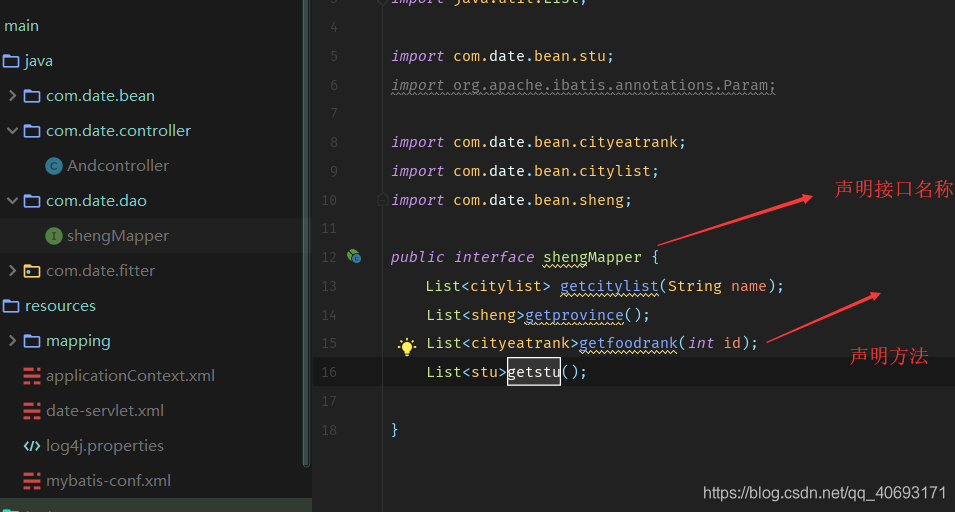Click import com.date.bean.sheng line
This screenshot has width=955, height=512.
tap(512, 200)
